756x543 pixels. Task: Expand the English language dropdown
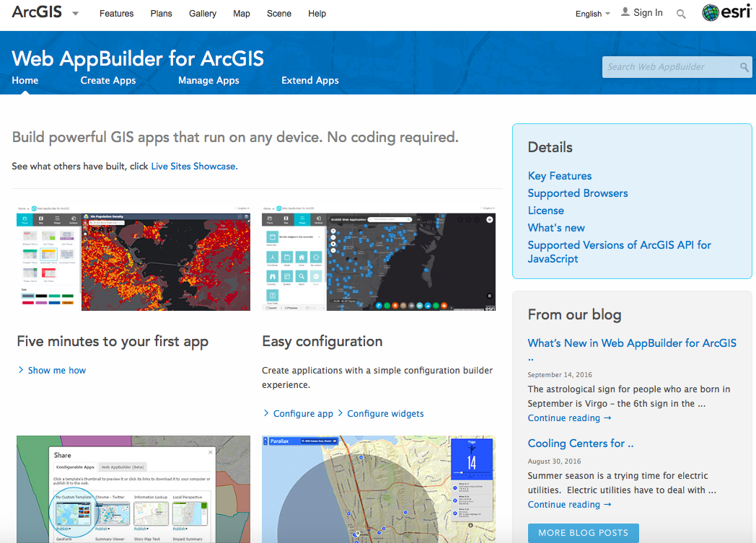[x=592, y=14]
